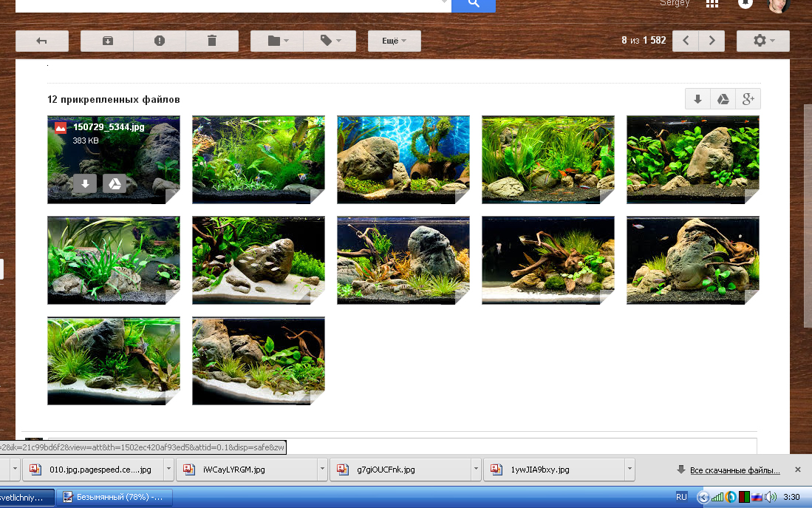Share attachments to Google+
The height and width of the screenshot is (508, 812).
(748, 99)
